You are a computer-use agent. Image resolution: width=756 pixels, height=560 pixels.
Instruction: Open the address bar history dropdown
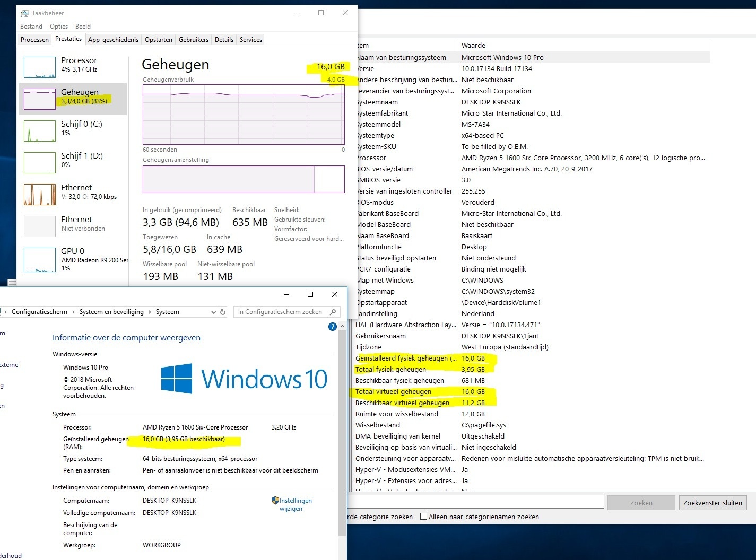[x=213, y=312]
